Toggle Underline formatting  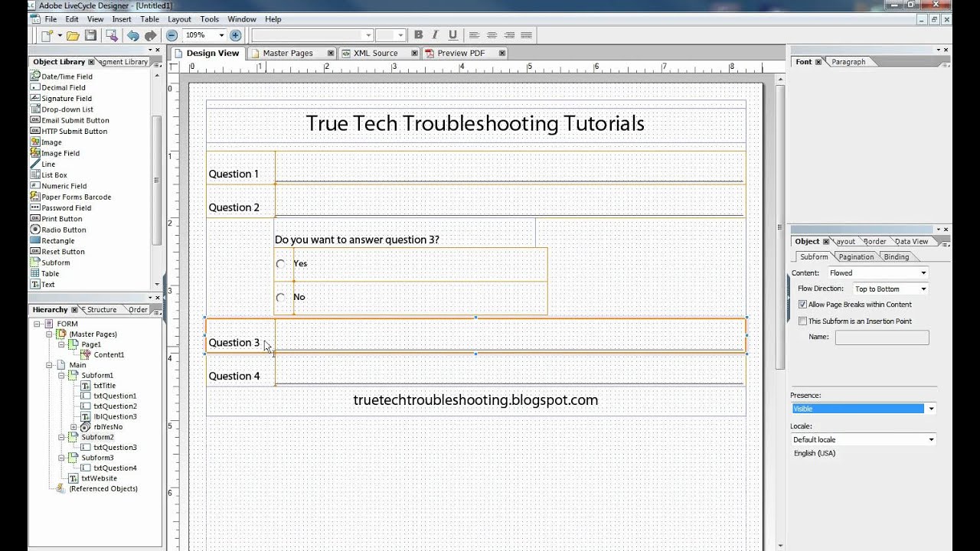[452, 34]
